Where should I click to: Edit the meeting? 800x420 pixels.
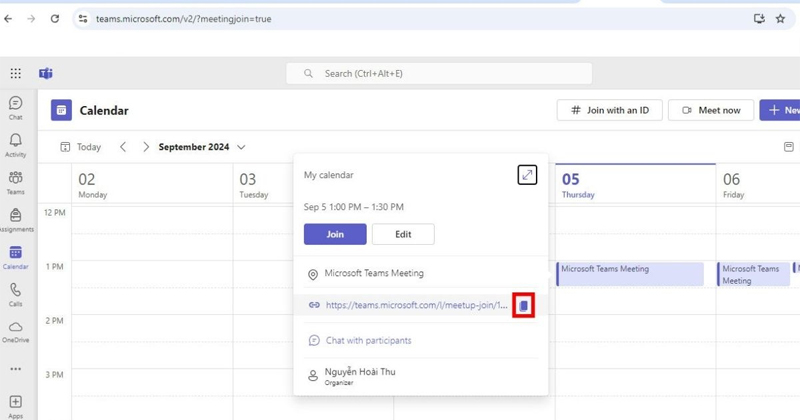403,234
